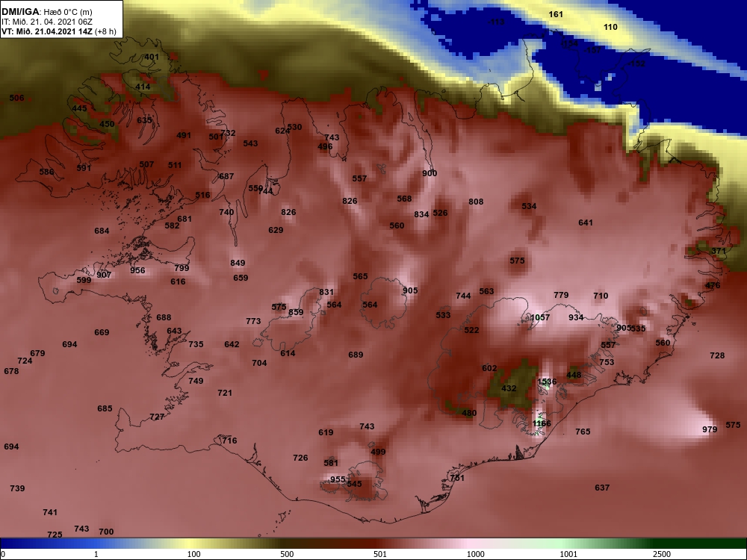Select the map value '432'

pos(509,388)
